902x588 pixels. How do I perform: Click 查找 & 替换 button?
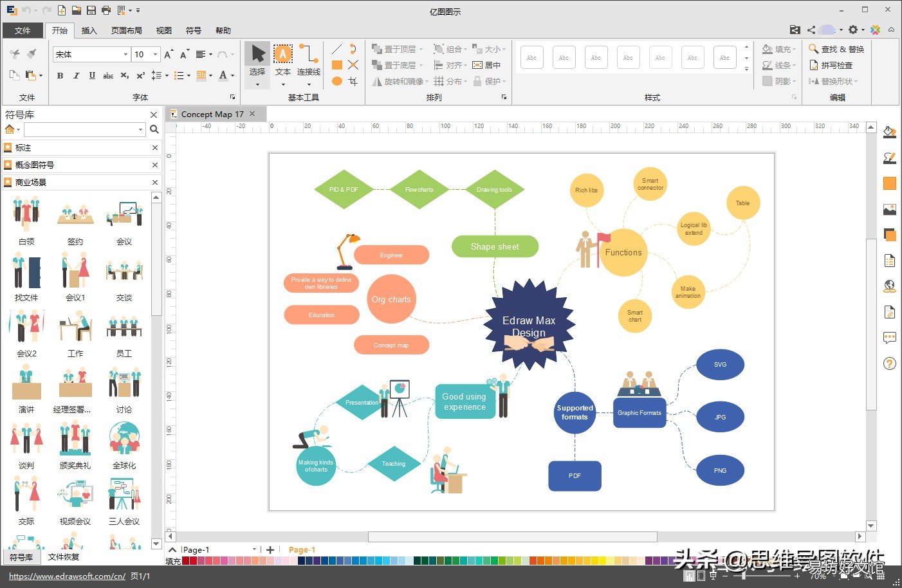pyautogui.click(x=836, y=49)
